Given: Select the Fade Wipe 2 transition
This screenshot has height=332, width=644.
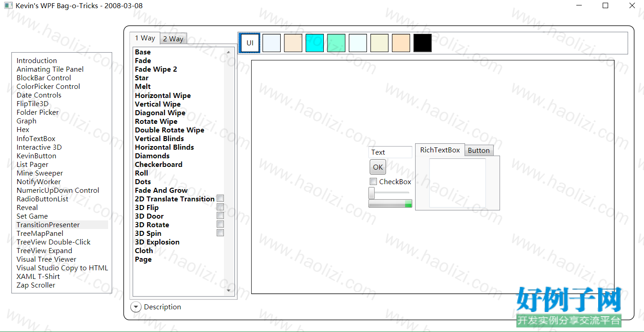Looking at the screenshot, I should point(156,69).
